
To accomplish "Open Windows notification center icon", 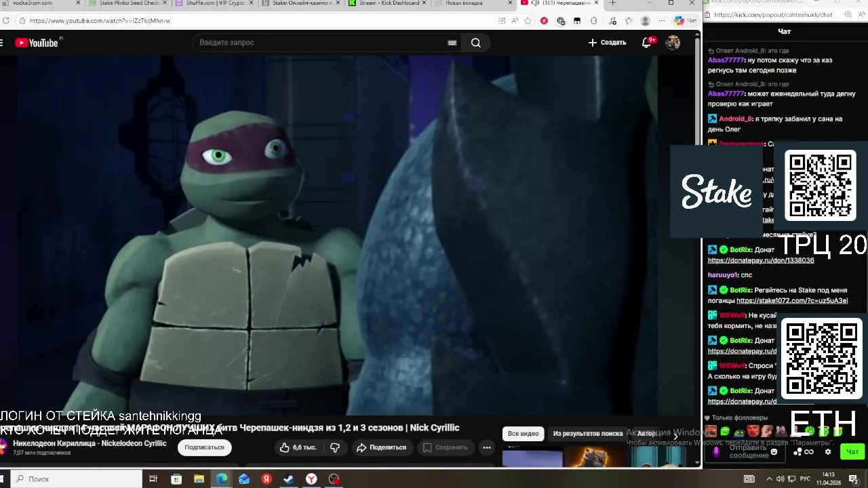I will [854, 479].
